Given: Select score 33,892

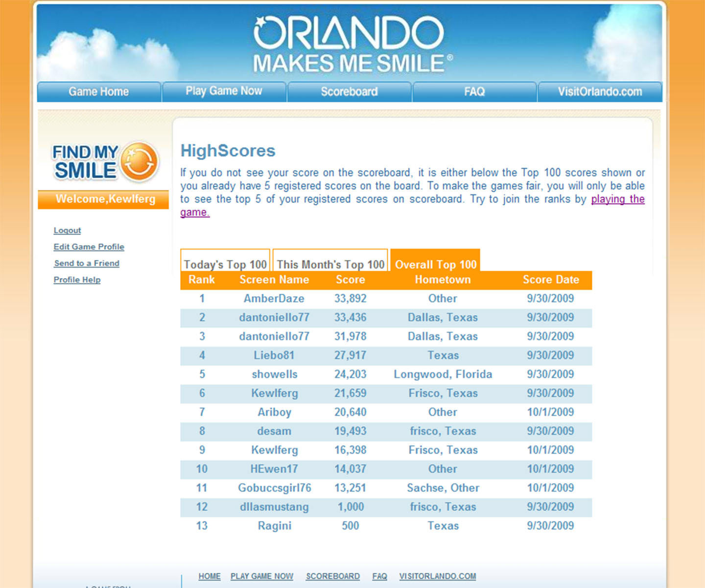Looking at the screenshot, I should pos(351,299).
